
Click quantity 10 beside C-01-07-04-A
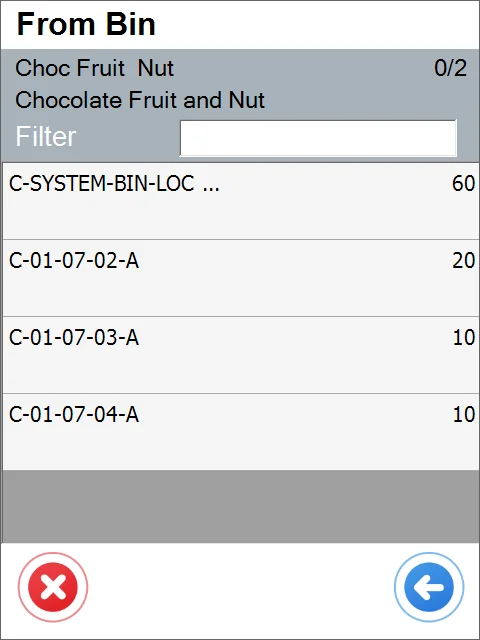(x=464, y=414)
